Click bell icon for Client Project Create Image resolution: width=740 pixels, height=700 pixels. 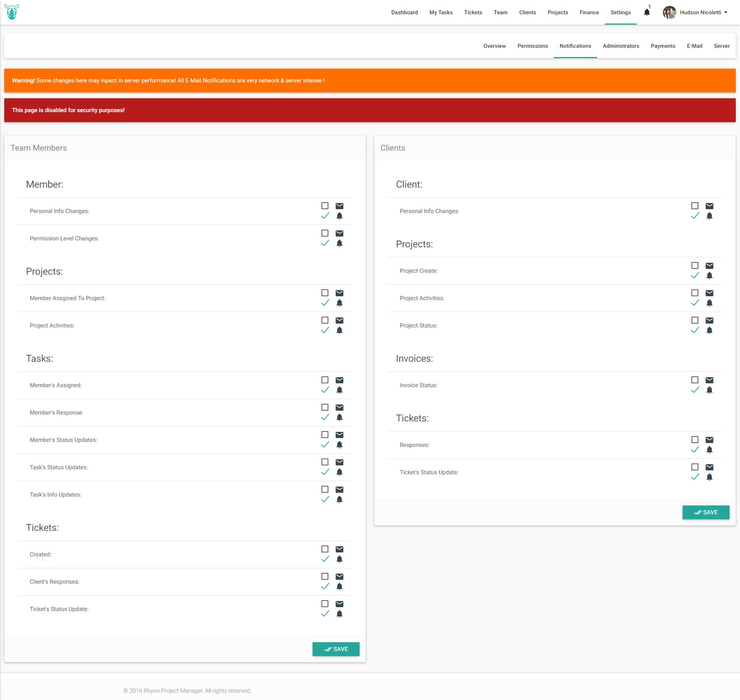pos(709,275)
